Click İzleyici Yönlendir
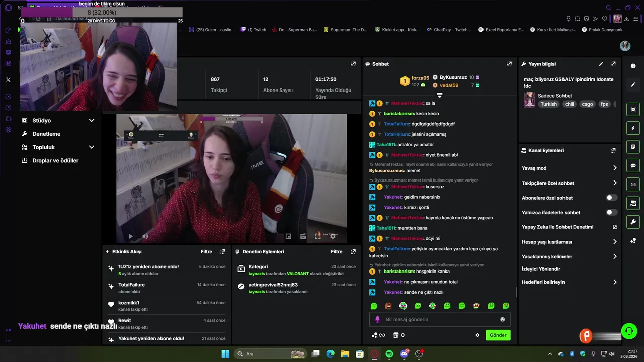Screen dimensions: 644x362 click(541, 269)
